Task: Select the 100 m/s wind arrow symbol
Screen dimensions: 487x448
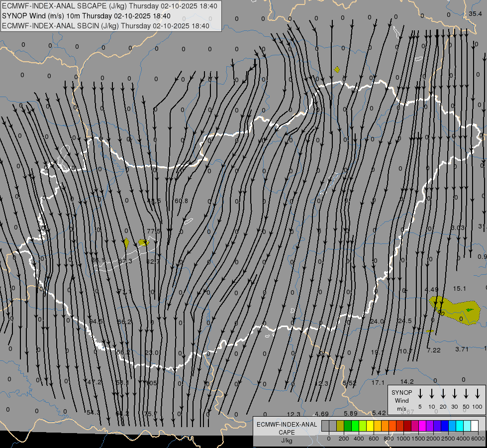Action: 478,394
